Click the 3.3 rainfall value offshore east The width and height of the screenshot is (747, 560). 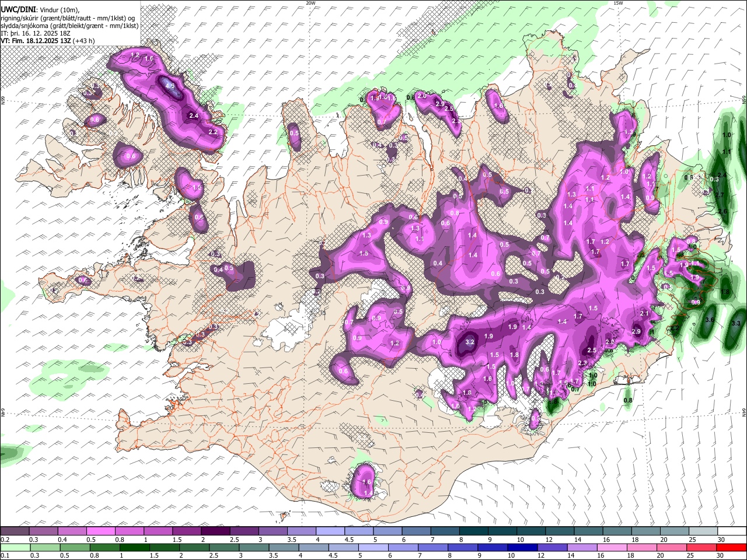(735, 323)
